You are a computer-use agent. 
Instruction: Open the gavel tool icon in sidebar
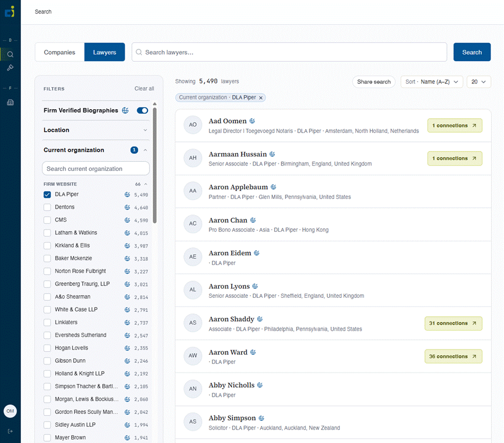click(x=10, y=67)
